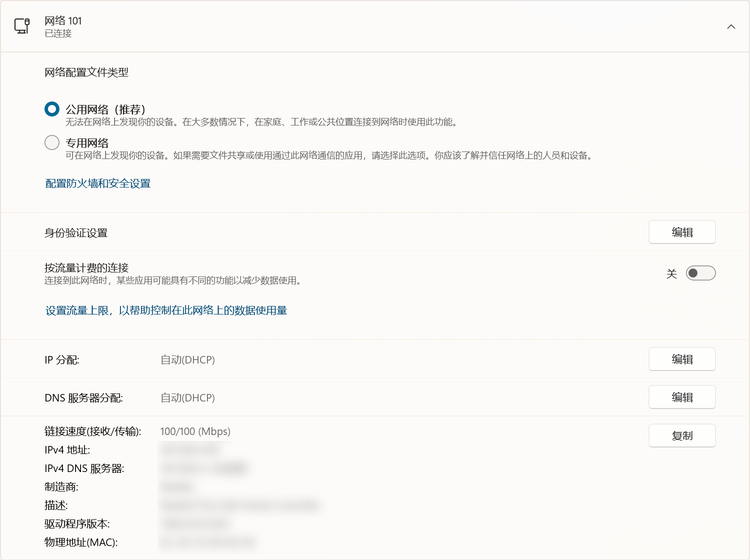Image resolution: width=750 pixels, height=560 pixels.
Task: Click the metered connection description text
Action: click(174, 280)
